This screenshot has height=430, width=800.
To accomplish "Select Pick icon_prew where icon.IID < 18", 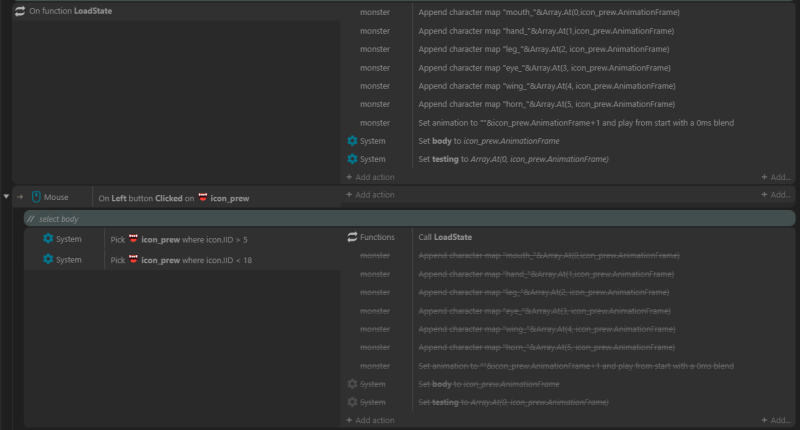I will (181, 260).
